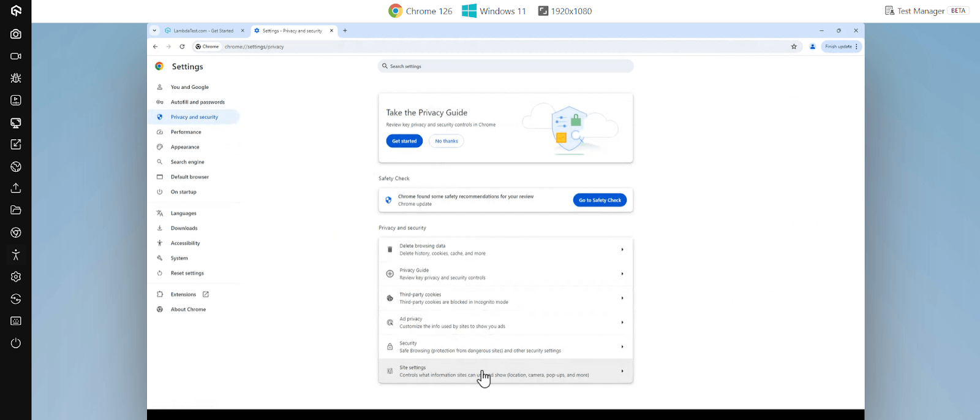This screenshot has width=980, height=420.
Task: Open Search engine settings
Action: click(187, 162)
